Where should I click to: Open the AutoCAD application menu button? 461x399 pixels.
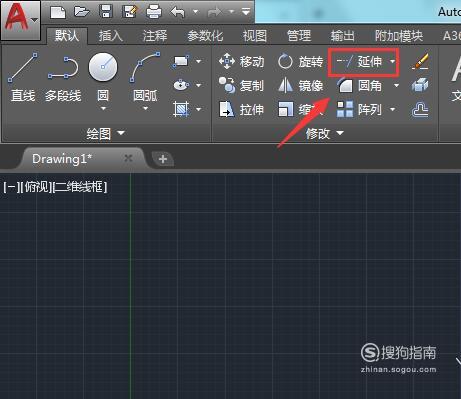[x=21, y=20]
